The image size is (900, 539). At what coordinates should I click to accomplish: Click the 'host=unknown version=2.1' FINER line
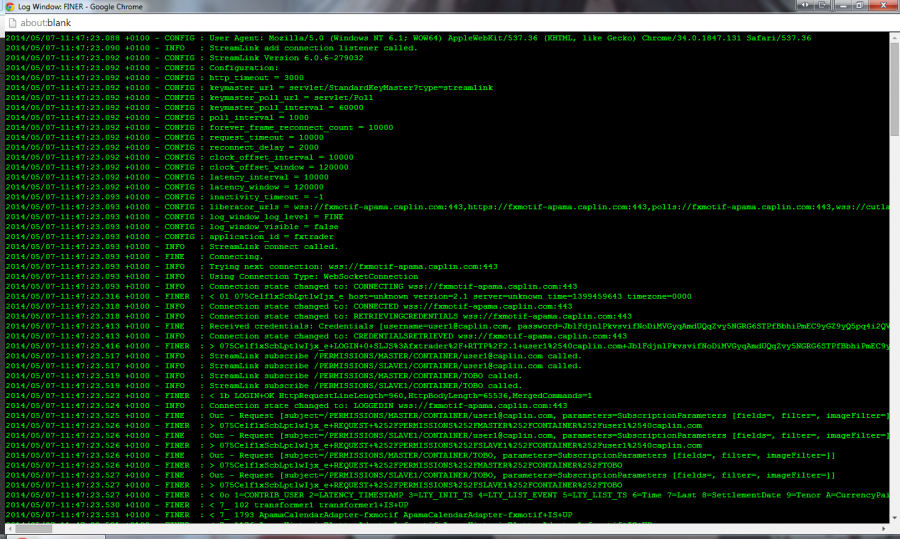coord(348,297)
